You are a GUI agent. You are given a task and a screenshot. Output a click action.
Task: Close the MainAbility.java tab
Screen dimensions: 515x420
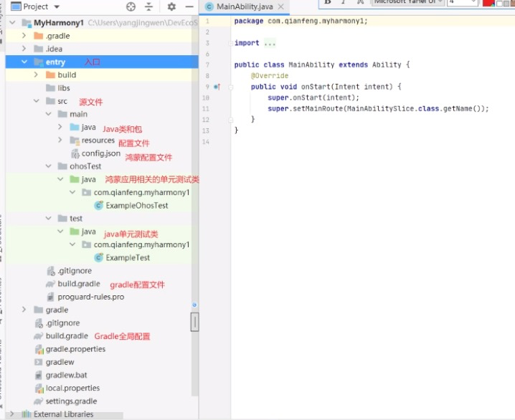[280, 7]
